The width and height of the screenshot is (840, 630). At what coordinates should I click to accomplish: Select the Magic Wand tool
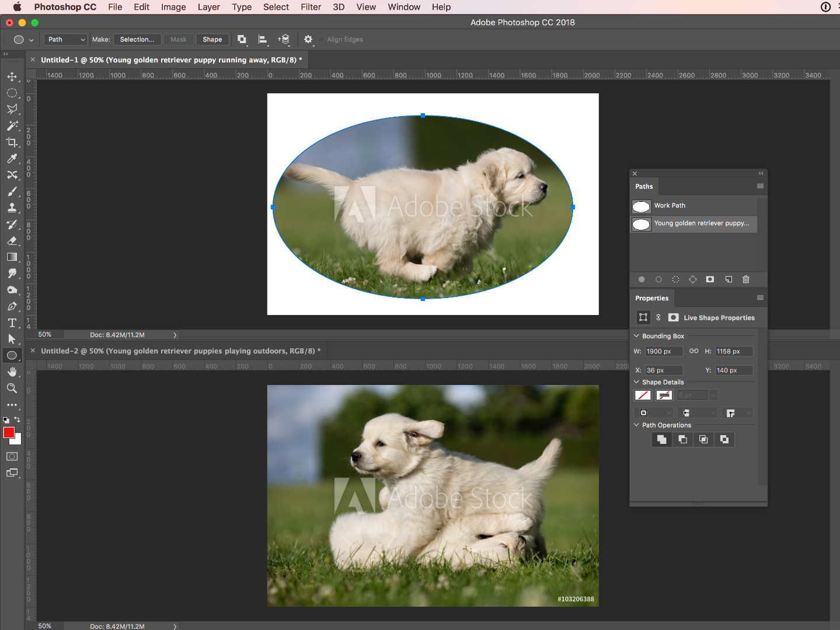click(x=12, y=125)
